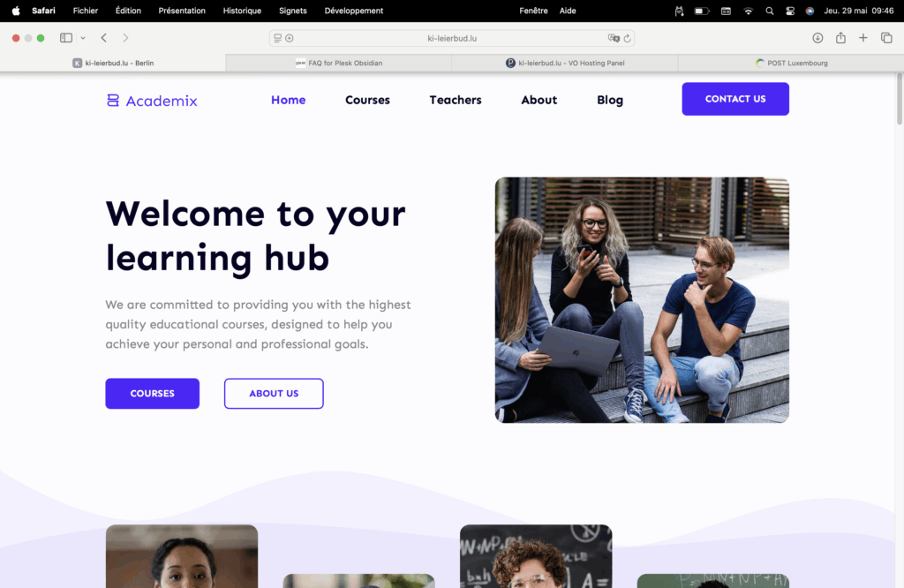Switch to the POST Luxembourg tab
The image size is (904, 588).
tap(791, 63)
